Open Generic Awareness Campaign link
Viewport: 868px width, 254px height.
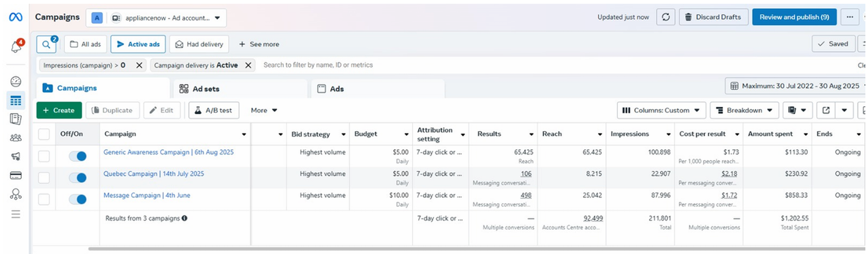point(169,152)
